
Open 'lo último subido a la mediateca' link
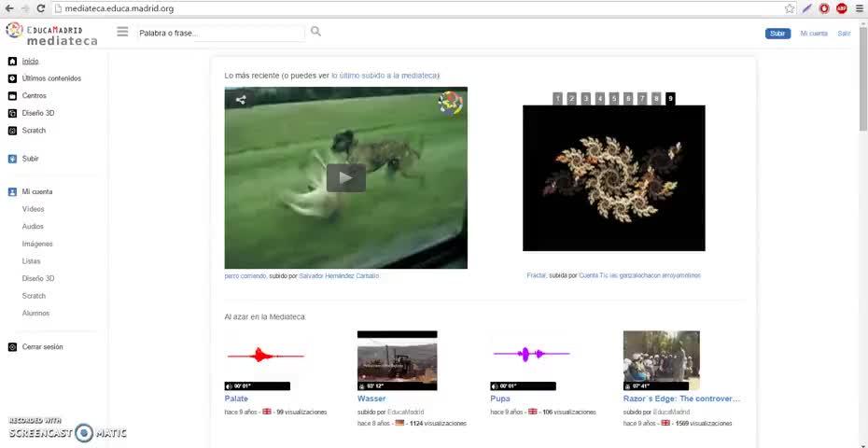385,76
